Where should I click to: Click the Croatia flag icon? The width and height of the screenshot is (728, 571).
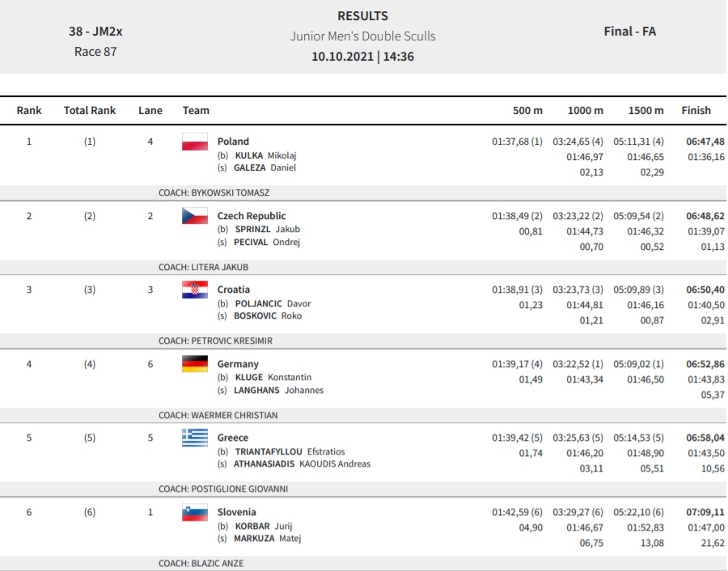pyautogui.click(x=195, y=290)
